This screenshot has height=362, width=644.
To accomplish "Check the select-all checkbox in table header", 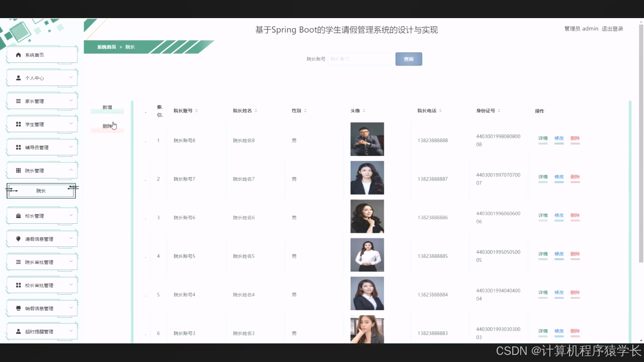I will 145,111.
